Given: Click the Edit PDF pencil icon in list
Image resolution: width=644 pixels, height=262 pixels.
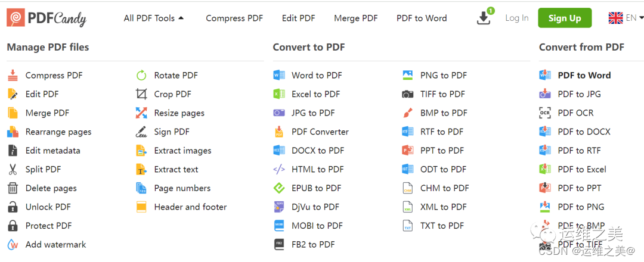Looking at the screenshot, I should coord(13,94).
